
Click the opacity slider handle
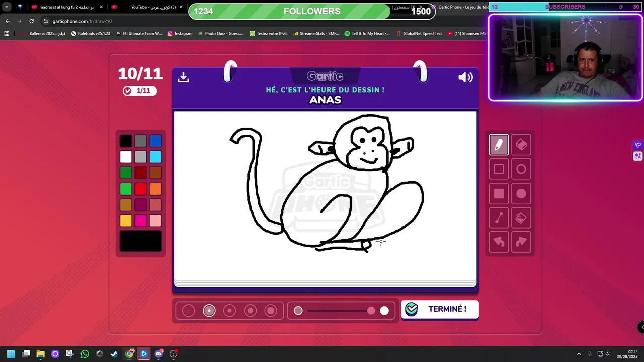[371, 311]
